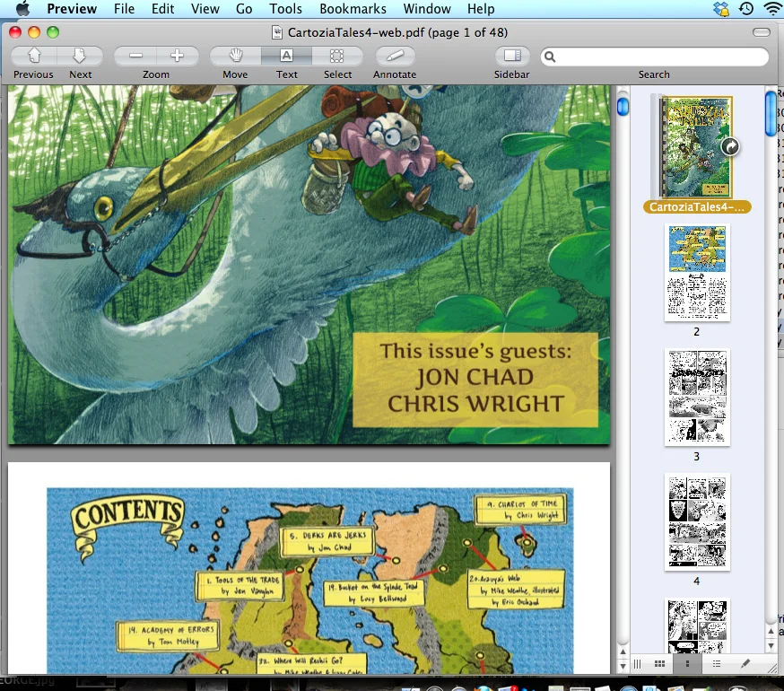The width and height of the screenshot is (784, 691).
Task: Click sidebar column resize handle icon
Action: tap(638, 664)
